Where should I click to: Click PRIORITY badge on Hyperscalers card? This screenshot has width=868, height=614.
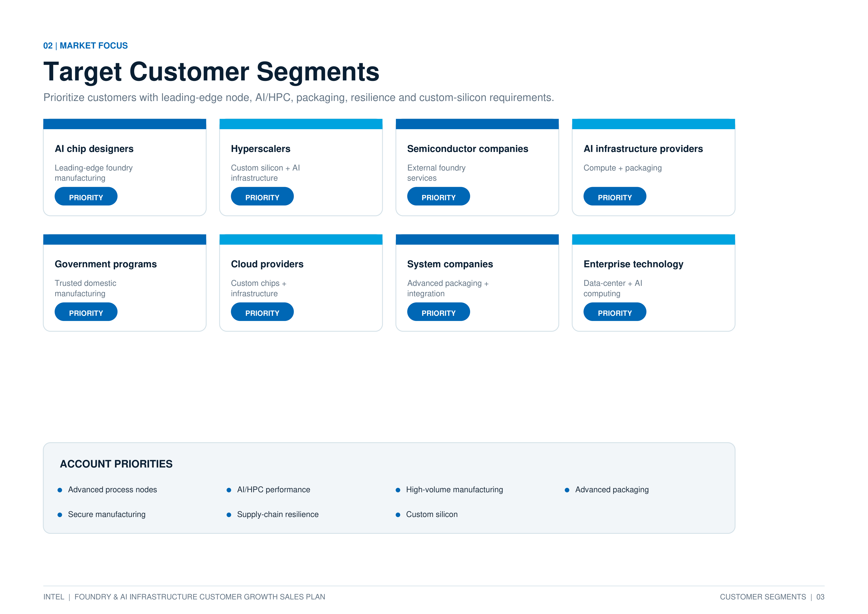(262, 196)
